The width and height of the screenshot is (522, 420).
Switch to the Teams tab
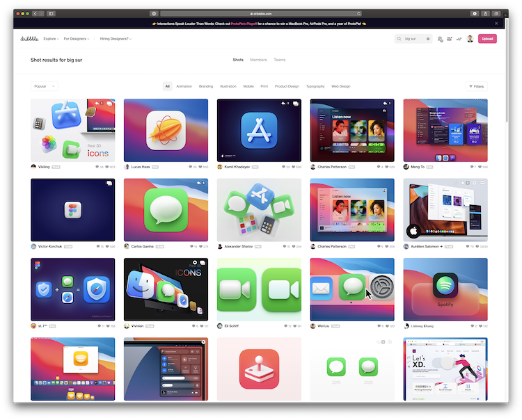point(280,60)
